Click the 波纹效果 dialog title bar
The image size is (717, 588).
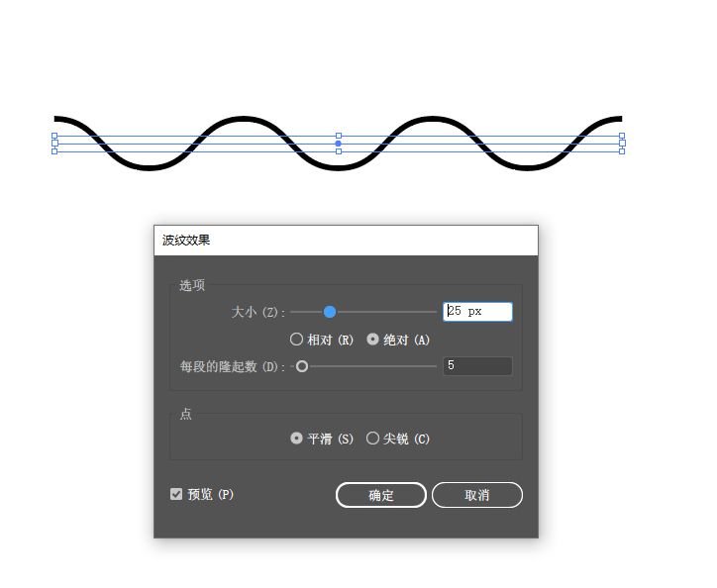[346, 241]
